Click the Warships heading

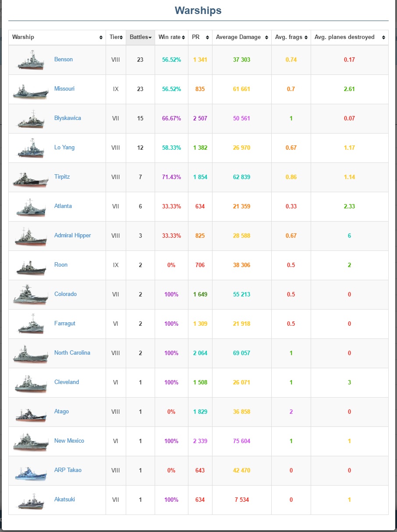[x=198, y=10]
